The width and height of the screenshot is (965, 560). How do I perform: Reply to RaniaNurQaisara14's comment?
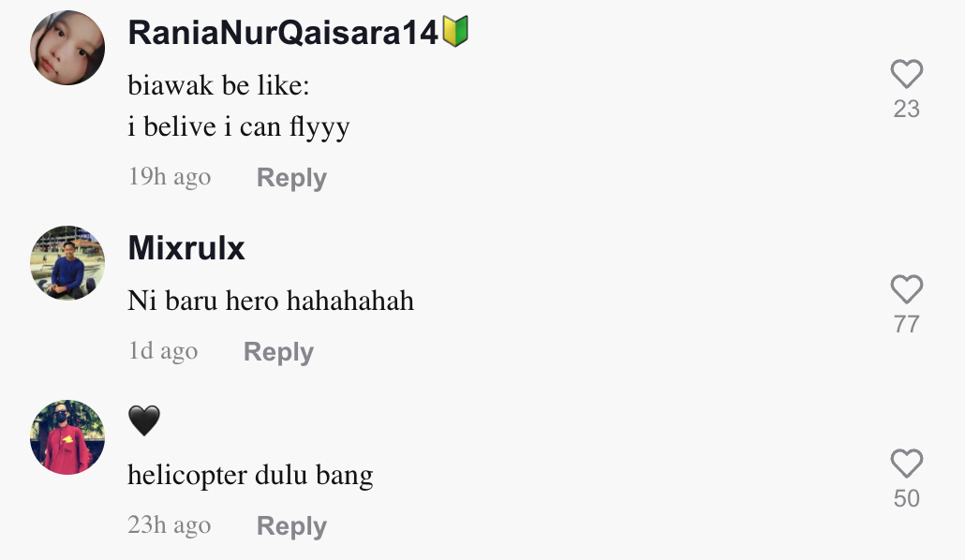point(291,178)
